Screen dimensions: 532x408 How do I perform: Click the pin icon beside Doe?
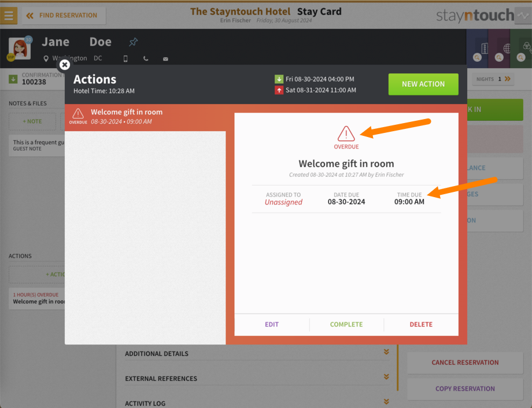click(134, 42)
